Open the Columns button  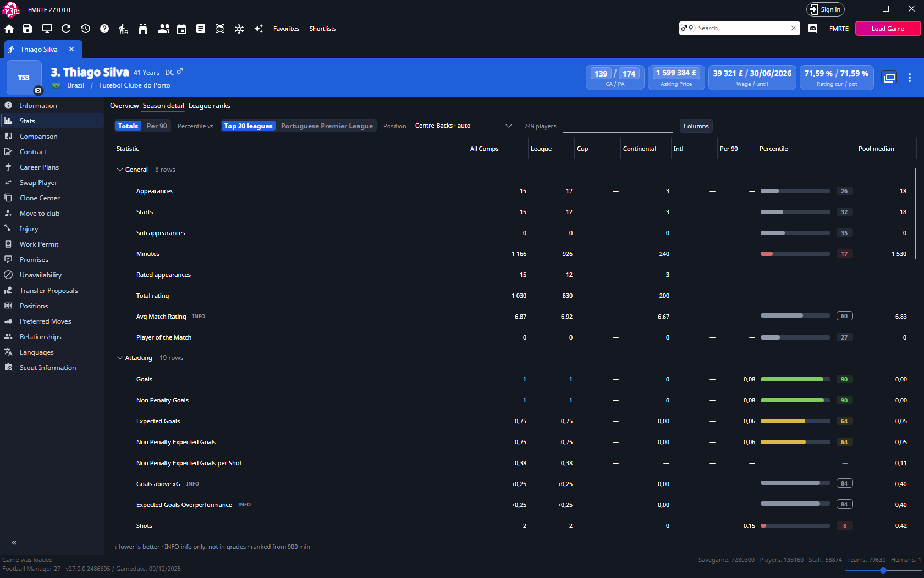[696, 126]
